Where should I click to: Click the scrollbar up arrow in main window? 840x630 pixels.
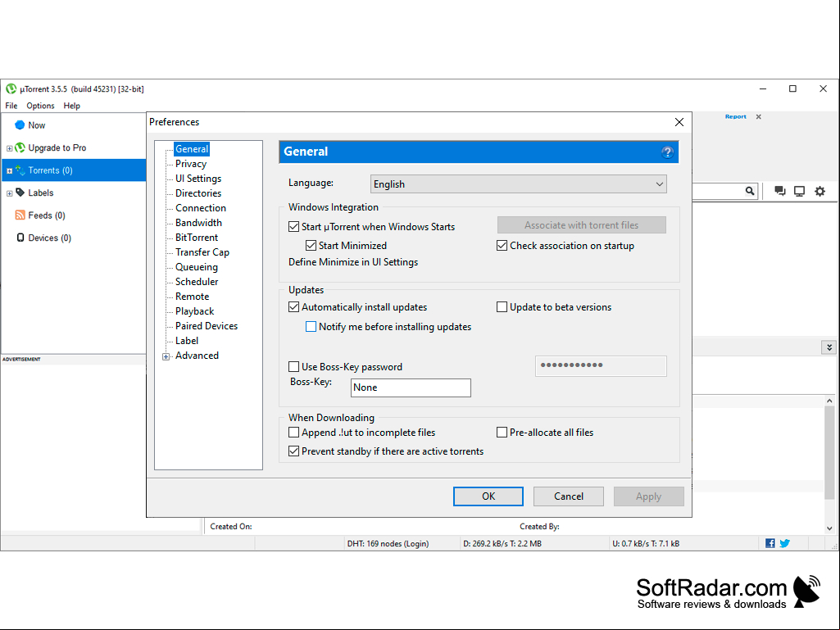(829, 401)
